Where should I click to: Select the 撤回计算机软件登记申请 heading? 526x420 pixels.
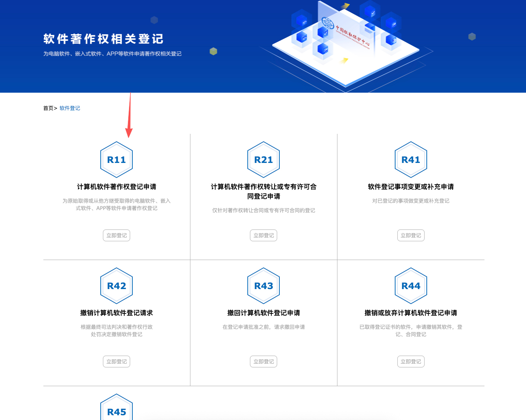264,313
